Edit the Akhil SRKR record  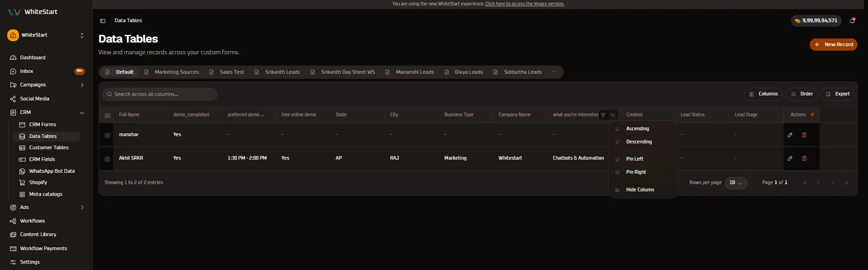tap(790, 158)
